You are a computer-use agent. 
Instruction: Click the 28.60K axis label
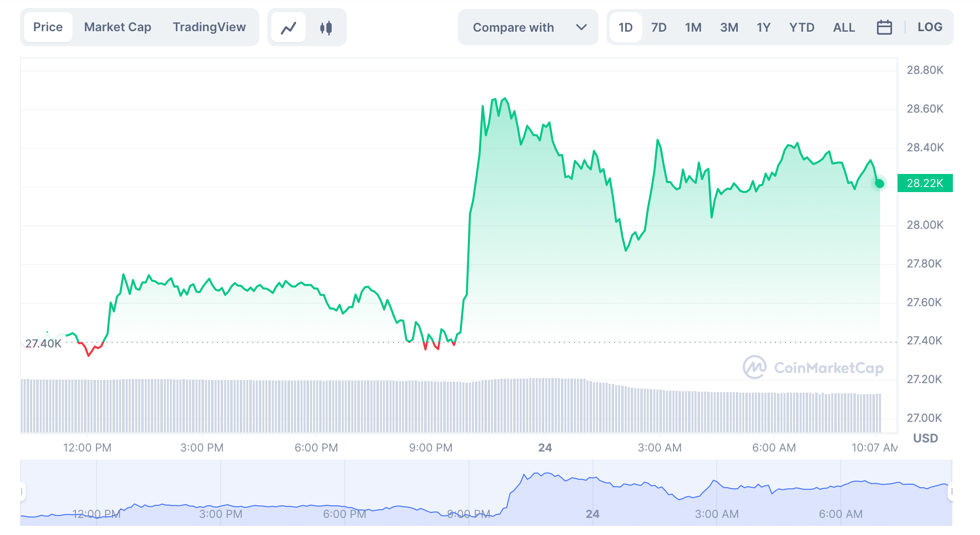(925, 109)
